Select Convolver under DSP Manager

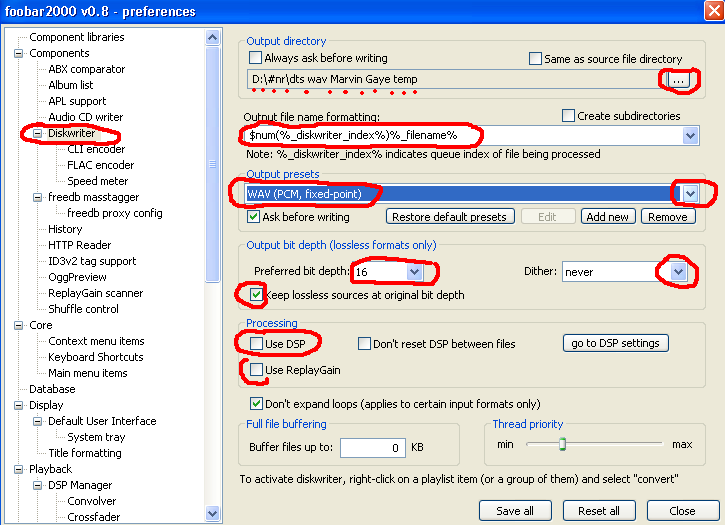(x=92, y=501)
